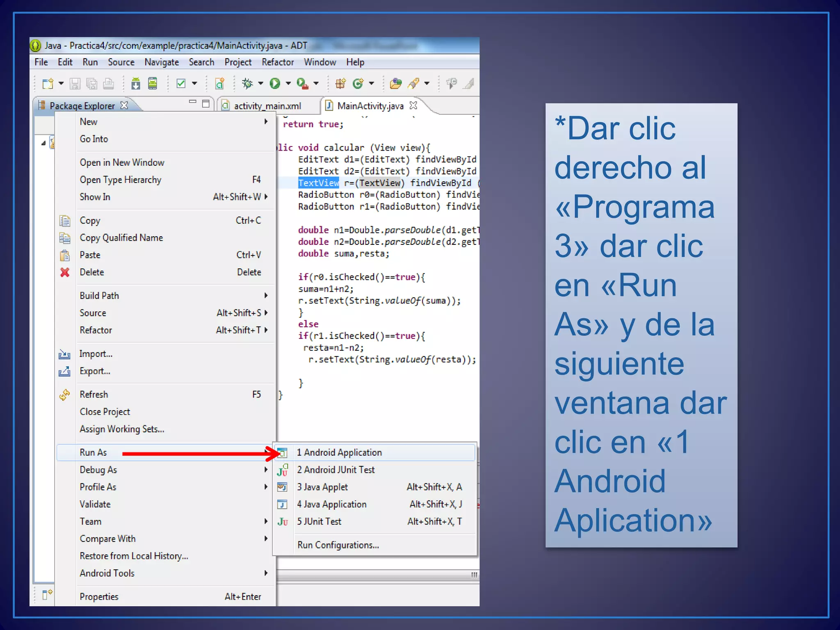Open the Project menu
This screenshot has width=840, height=630.
coord(238,62)
